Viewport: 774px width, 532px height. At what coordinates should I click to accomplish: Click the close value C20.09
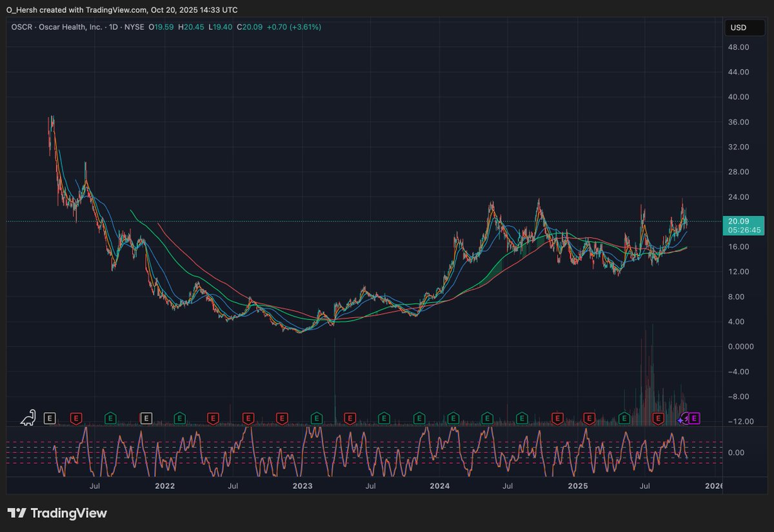click(250, 27)
